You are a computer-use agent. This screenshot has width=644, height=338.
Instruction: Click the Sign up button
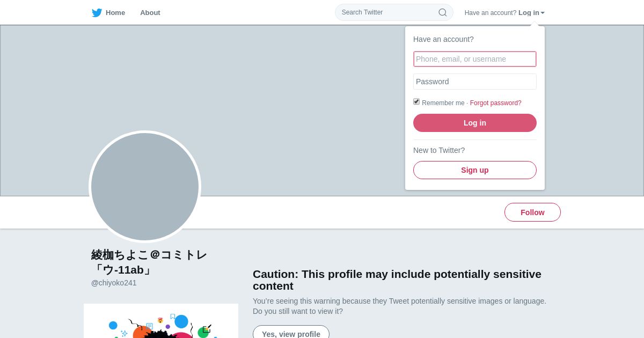coord(474,170)
